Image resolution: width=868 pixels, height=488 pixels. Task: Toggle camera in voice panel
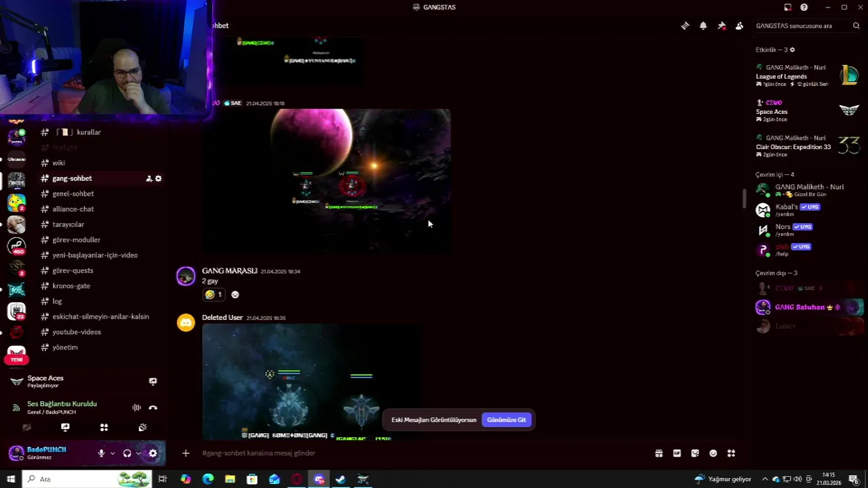coord(26,428)
